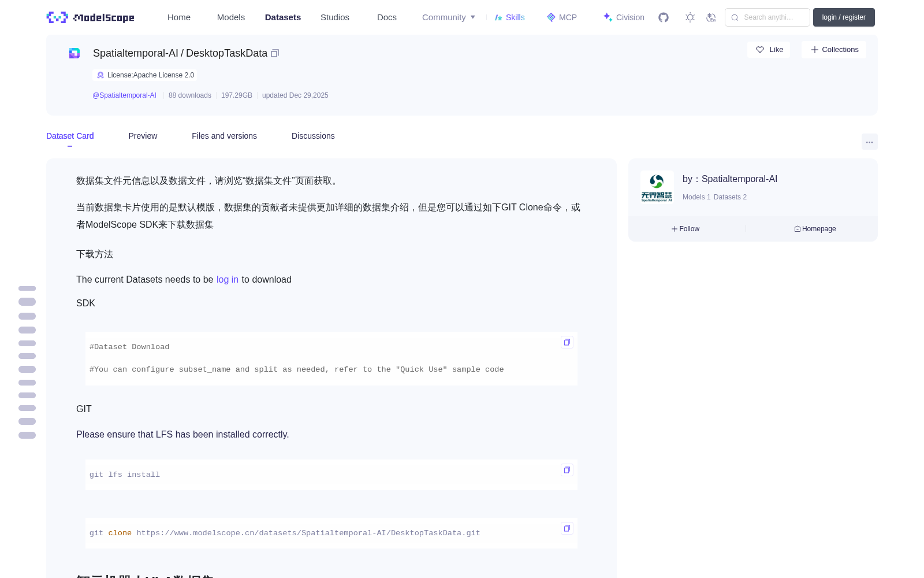Switch to Files and versions tab
This screenshot has height=578, width=924.
click(x=224, y=136)
